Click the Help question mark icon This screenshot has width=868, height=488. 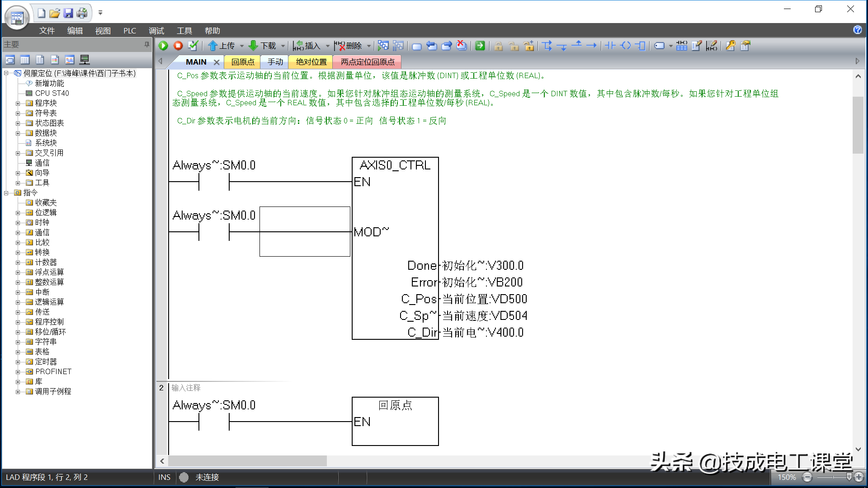(857, 30)
